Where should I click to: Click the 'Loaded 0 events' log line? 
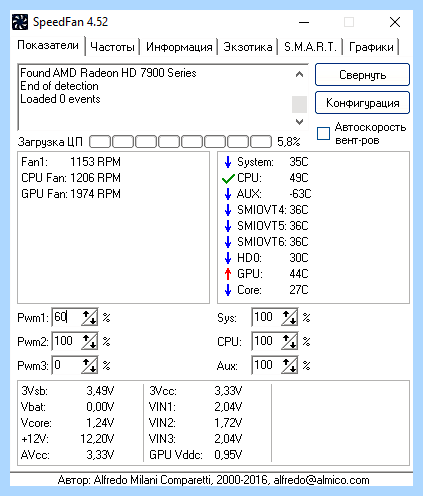(60, 99)
